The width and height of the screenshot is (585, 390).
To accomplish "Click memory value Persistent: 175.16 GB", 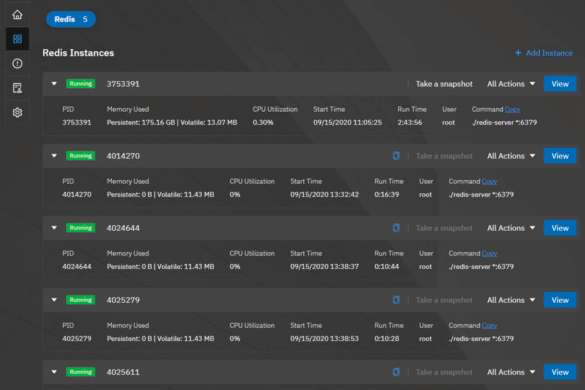I will 141,122.
